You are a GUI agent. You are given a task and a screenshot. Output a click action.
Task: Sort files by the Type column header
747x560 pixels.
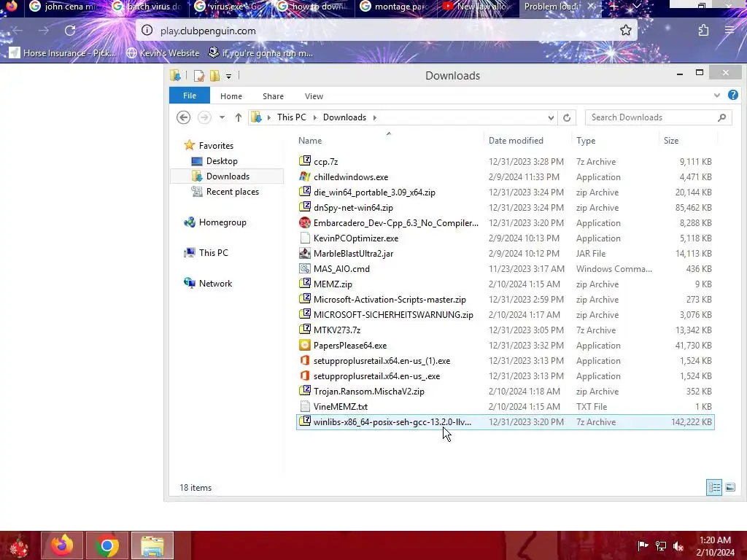point(586,141)
